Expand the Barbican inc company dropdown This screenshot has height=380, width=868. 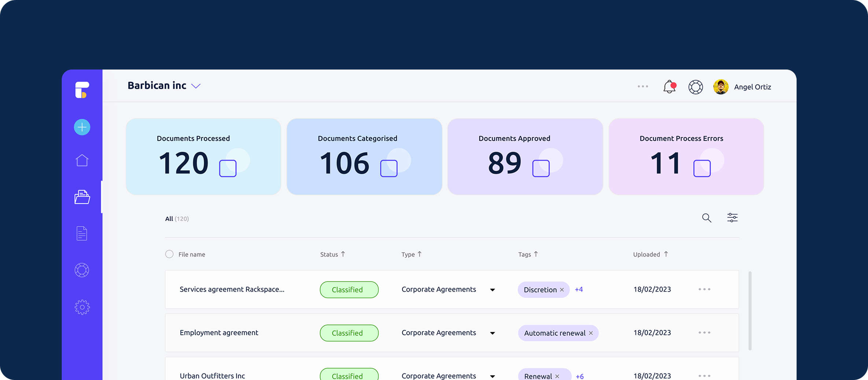coord(196,86)
